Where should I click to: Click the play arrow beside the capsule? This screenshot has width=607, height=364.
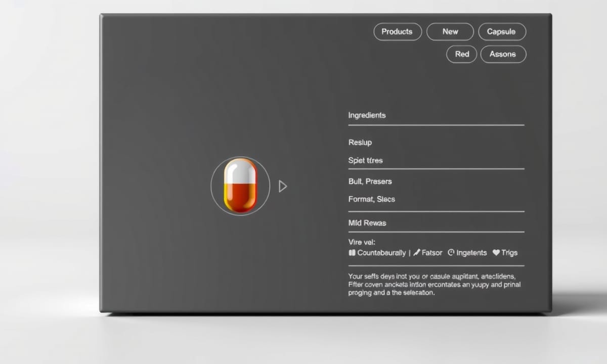(x=283, y=187)
